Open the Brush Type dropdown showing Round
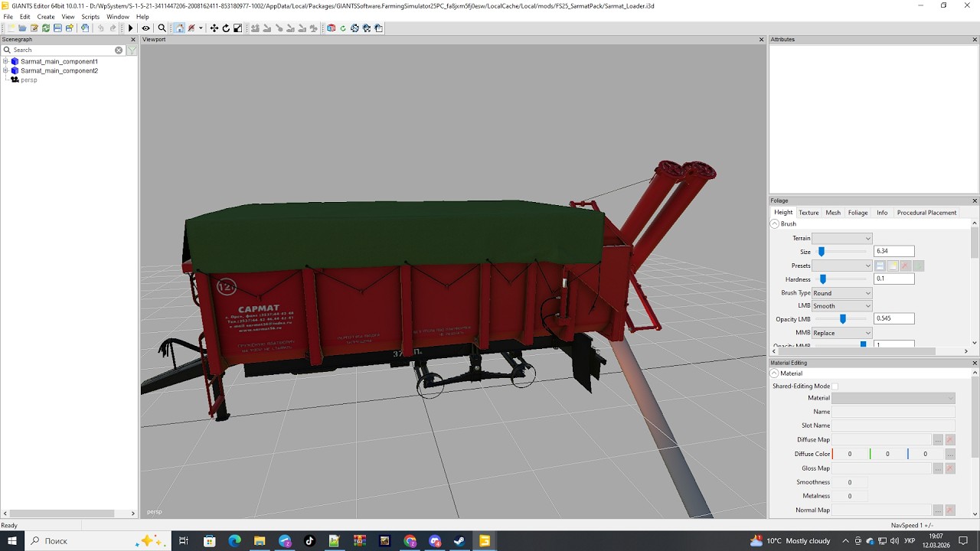 841,293
